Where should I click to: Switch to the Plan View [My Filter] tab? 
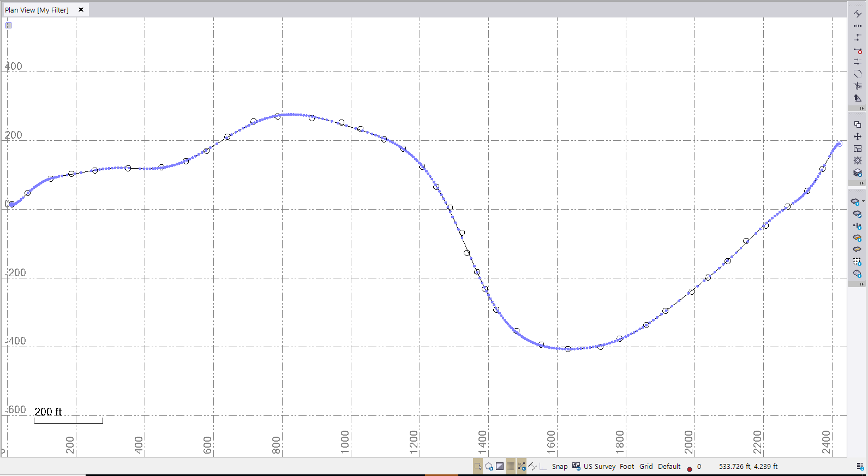(x=37, y=10)
